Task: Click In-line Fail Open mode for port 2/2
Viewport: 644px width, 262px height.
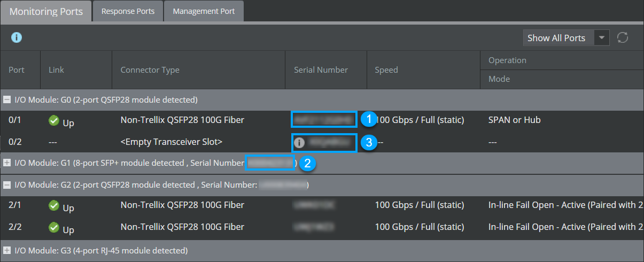Action: [x=565, y=227]
